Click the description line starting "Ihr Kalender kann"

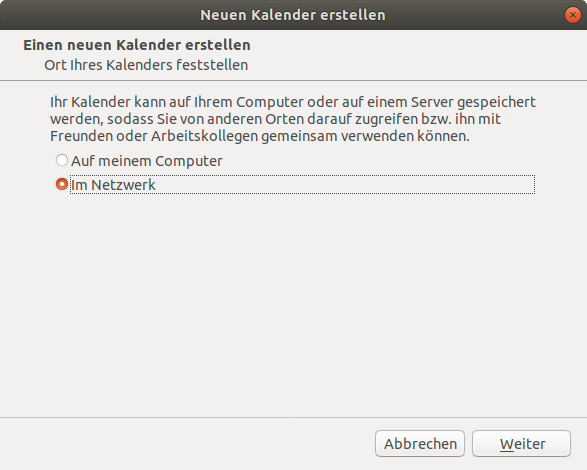[293, 102]
